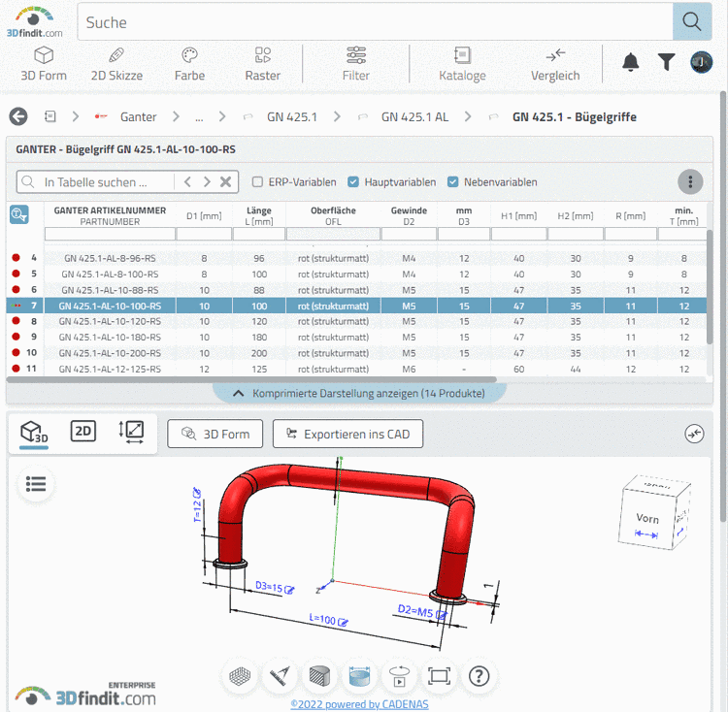728x712 pixels.
Task: Expand the breadcrumb ellipsis
Action: (199, 117)
